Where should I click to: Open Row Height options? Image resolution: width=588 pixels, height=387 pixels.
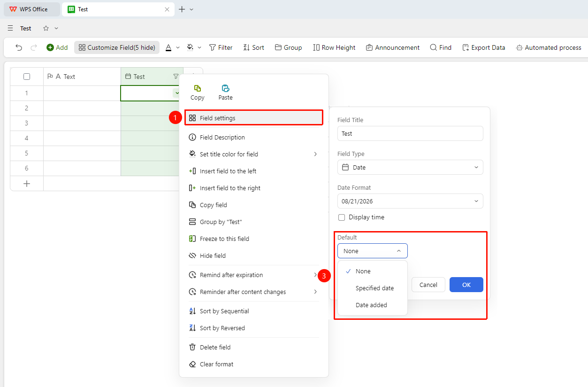pyautogui.click(x=334, y=47)
